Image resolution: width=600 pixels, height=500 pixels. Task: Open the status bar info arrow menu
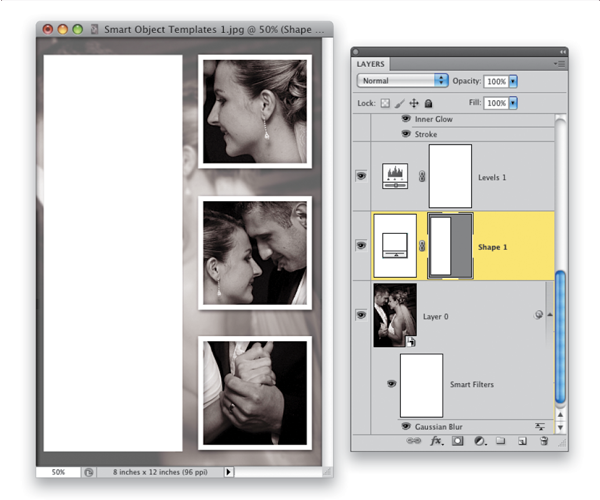pyautogui.click(x=228, y=472)
